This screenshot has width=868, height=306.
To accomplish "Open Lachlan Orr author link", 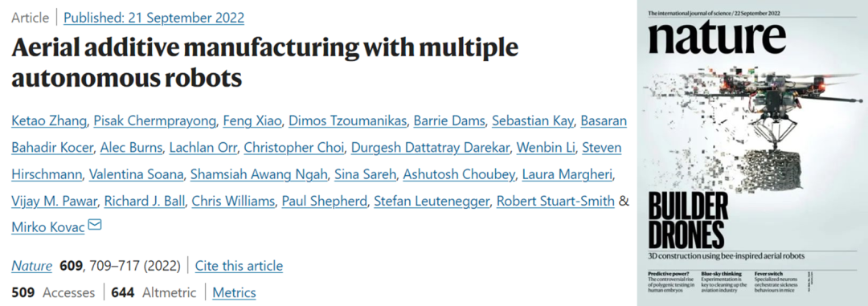I will (203, 148).
